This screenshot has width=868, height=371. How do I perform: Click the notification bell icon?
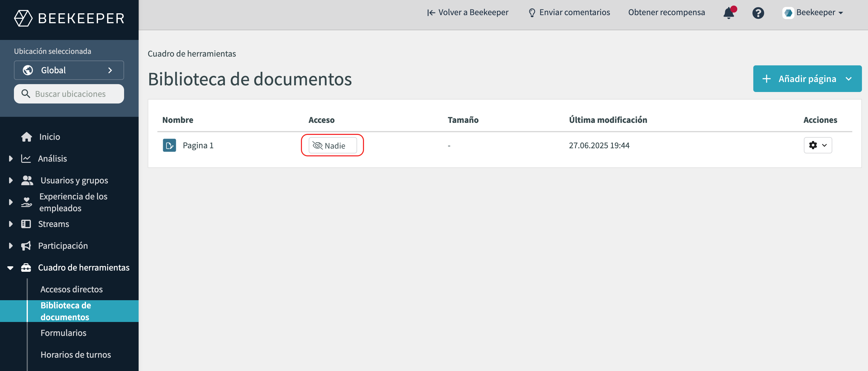728,13
